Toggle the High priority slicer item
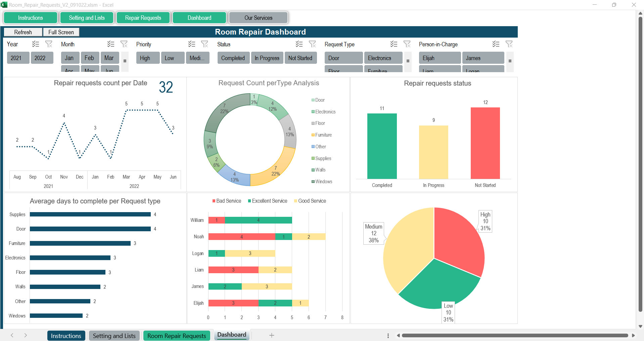This screenshot has width=644, height=341. [x=148, y=58]
